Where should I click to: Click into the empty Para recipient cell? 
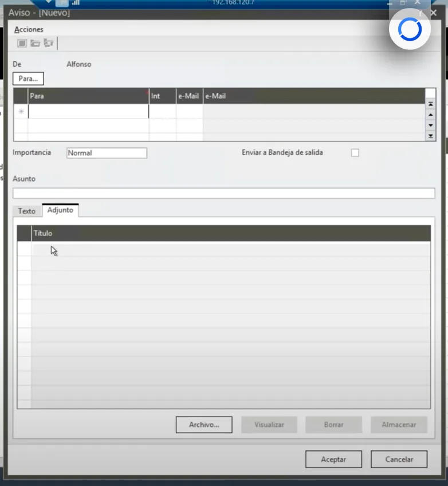[88, 111]
